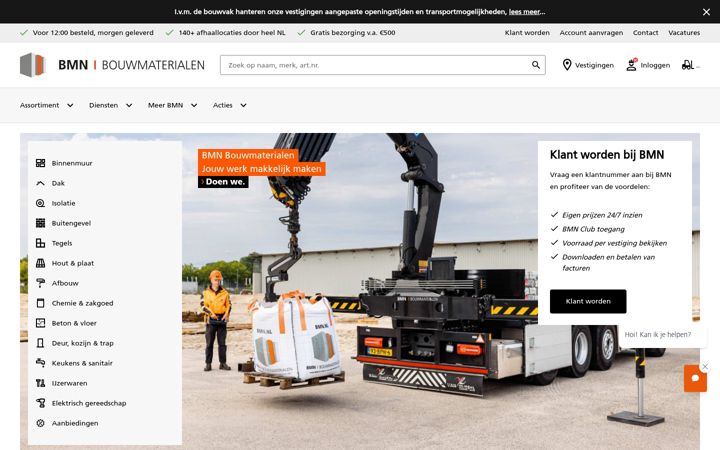Click the BMN BOUWMATERIALEN wordmark

131,65
